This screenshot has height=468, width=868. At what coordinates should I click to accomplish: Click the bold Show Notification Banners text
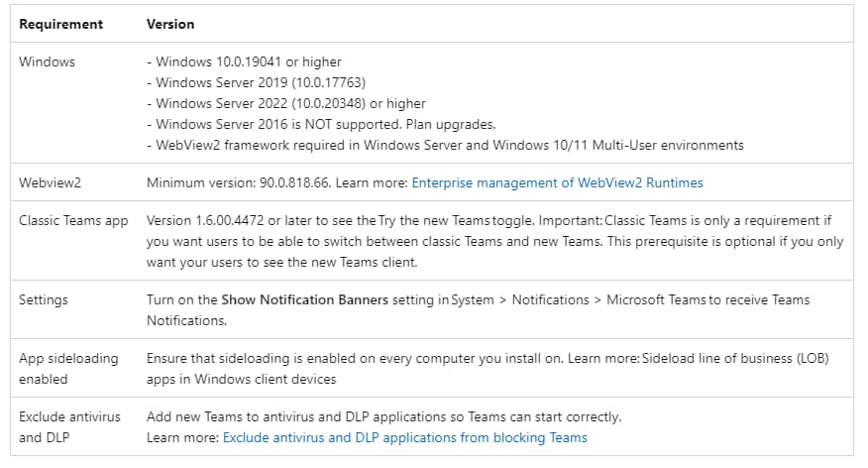point(305,299)
